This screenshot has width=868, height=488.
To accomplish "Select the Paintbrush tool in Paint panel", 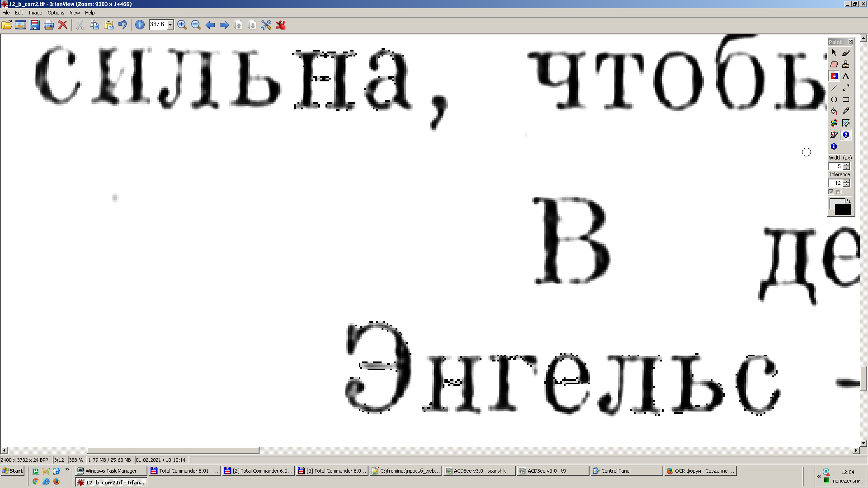I will (846, 53).
